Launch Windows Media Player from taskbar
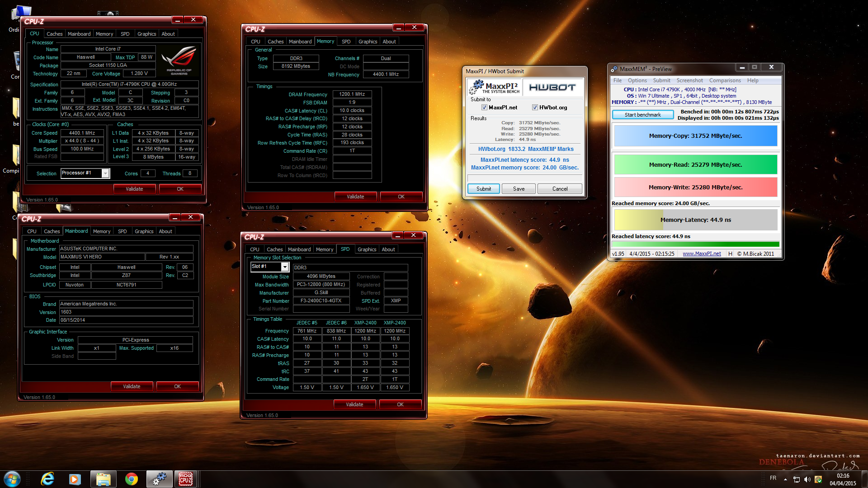Screen dimensions: 868x488 (x=75, y=479)
